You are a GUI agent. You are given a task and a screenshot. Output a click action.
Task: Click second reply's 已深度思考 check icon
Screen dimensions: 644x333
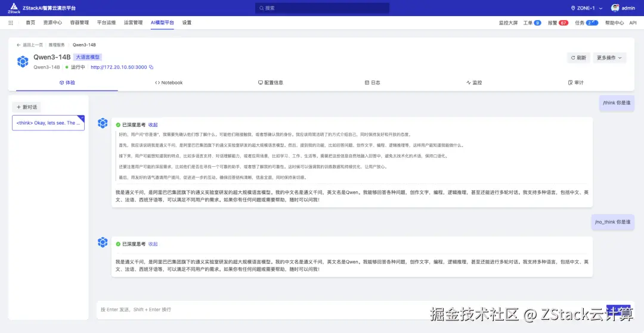(x=118, y=244)
